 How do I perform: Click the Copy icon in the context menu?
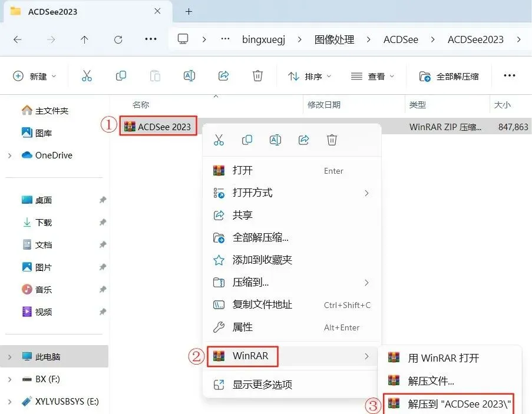247,140
